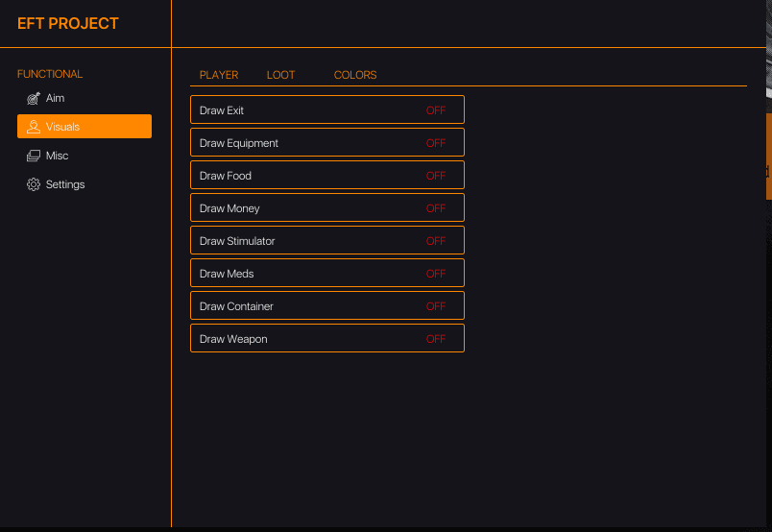Switch on Draw Meds
Screen dimensions: 772x532
[x=436, y=274]
